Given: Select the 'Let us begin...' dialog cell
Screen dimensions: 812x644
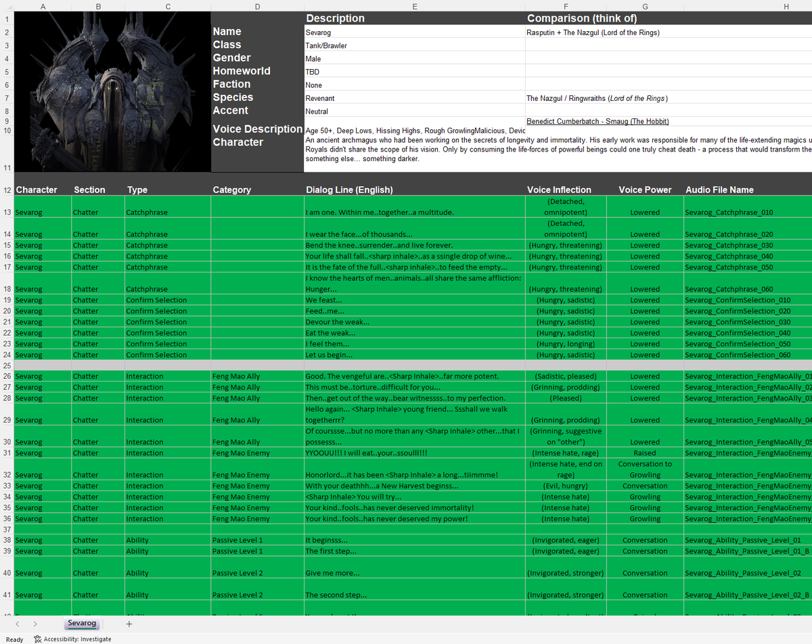Looking at the screenshot, I should (414, 354).
